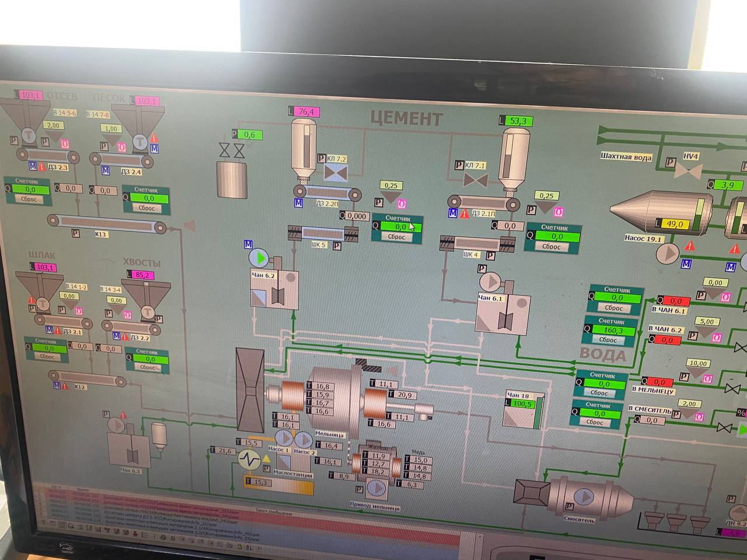Click the alarm triangle beside ДЗ 2.1П

pos(465,214)
